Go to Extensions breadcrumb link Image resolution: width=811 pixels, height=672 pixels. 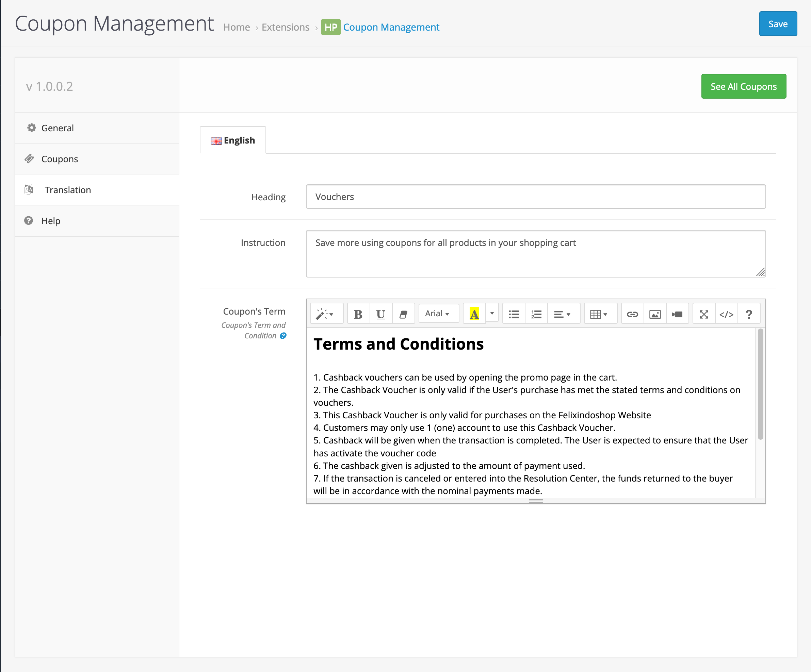point(286,28)
